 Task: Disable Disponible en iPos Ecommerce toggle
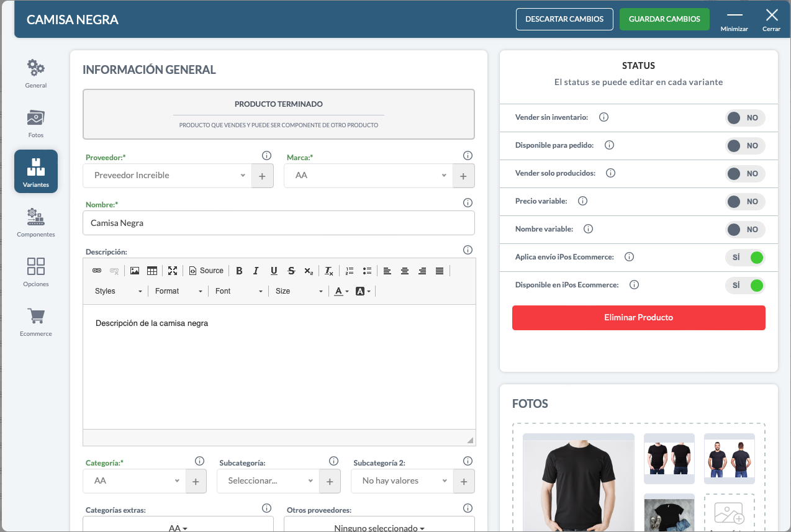pyautogui.click(x=744, y=286)
